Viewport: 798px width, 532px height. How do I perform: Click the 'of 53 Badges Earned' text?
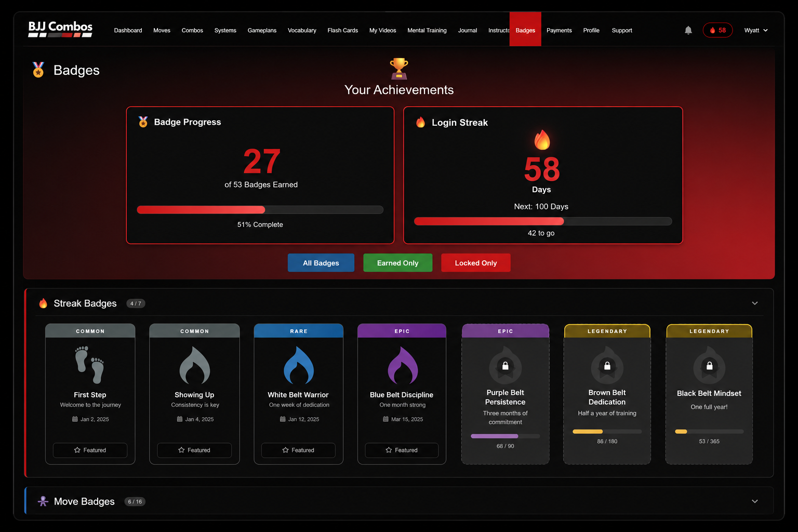click(x=261, y=184)
